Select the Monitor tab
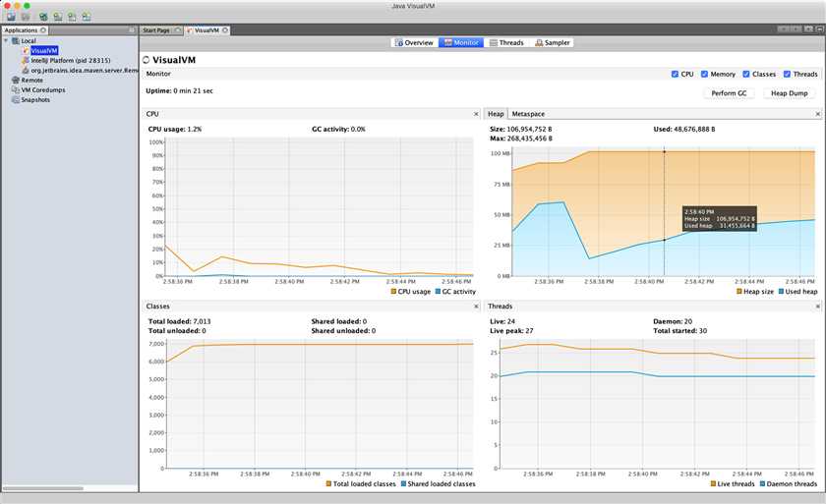 [x=461, y=42]
